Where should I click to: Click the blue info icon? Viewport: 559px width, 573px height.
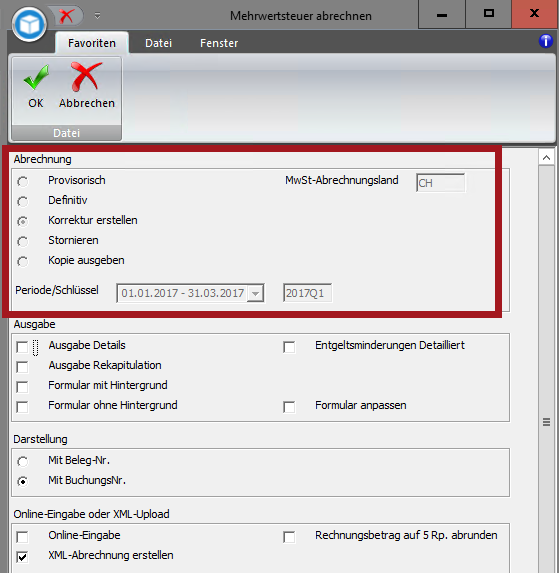[545, 41]
